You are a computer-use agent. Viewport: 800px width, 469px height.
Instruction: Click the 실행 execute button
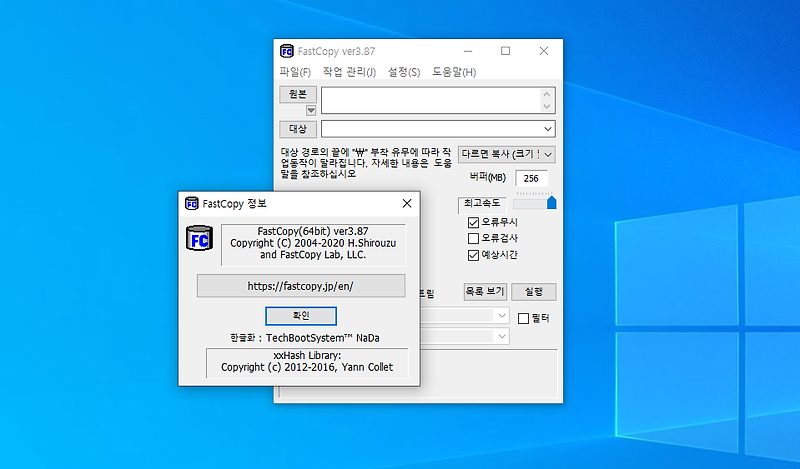[x=534, y=292]
